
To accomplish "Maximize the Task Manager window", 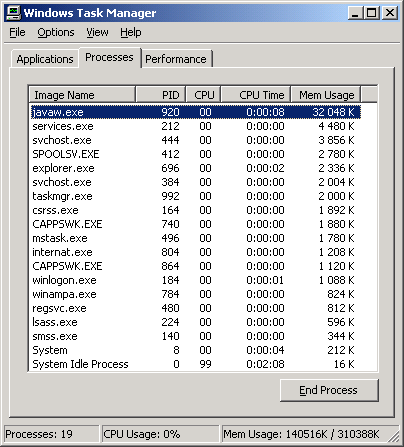I will pyautogui.click(x=371, y=13).
